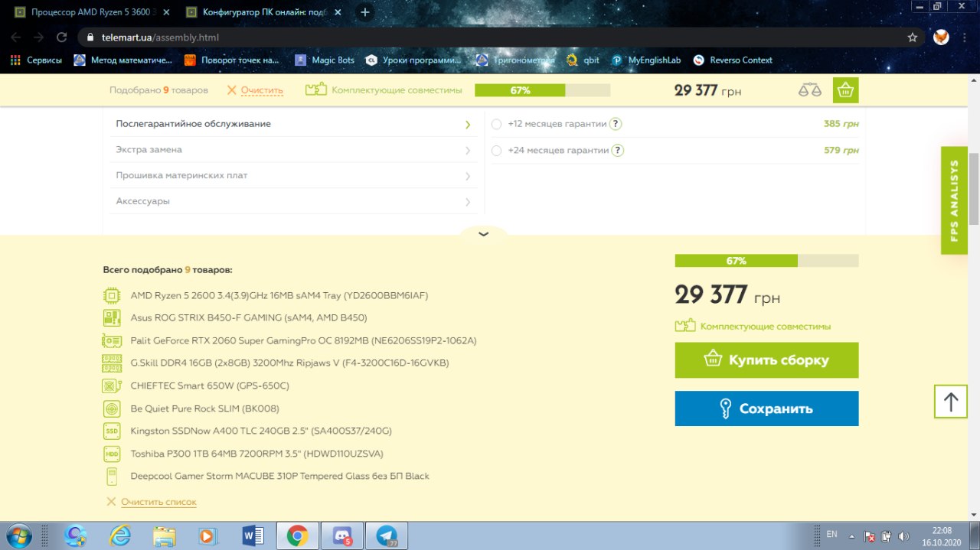Open the MyEnglishLab bookmark

[646, 60]
